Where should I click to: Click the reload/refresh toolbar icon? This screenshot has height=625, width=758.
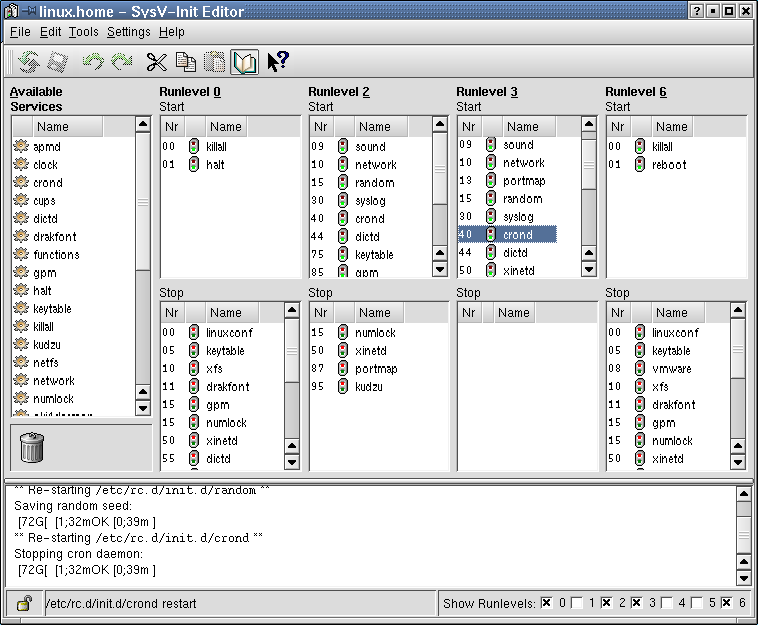pyautogui.click(x=28, y=62)
